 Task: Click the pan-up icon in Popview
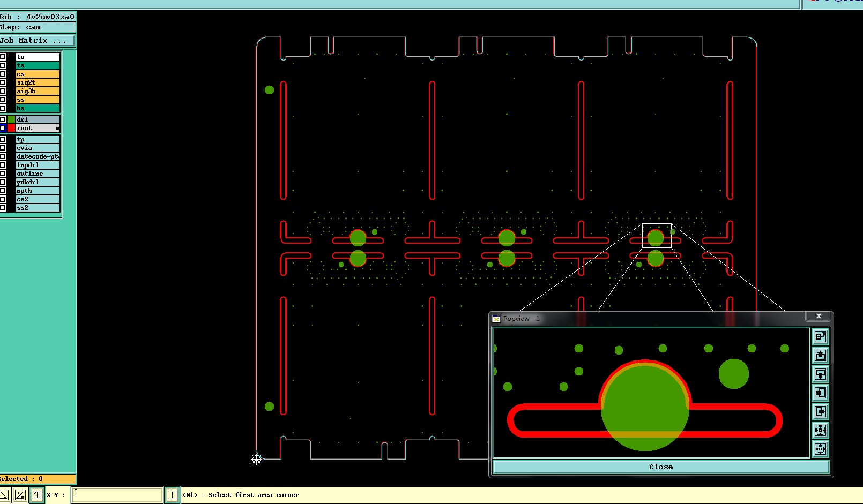tap(820, 356)
